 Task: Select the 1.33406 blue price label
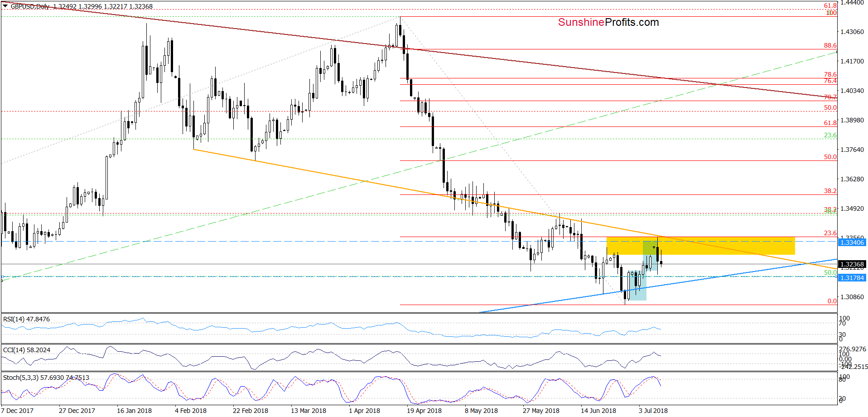[x=852, y=242]
